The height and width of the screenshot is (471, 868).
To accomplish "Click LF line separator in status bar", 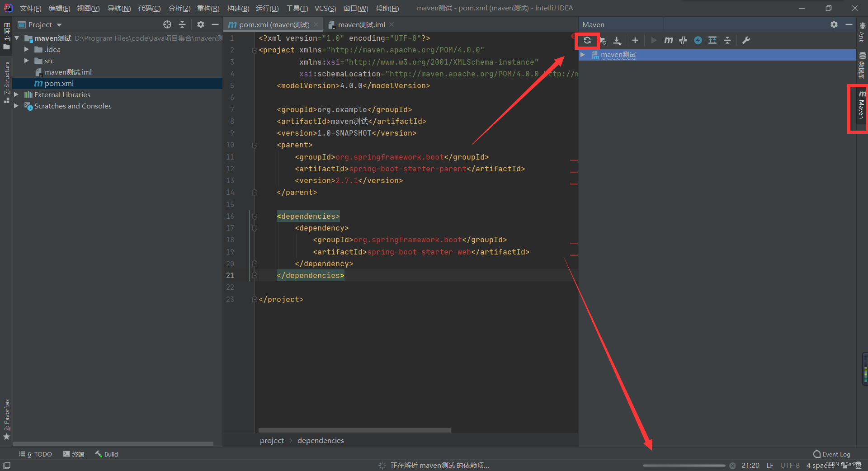I will [x=769, y=466].
